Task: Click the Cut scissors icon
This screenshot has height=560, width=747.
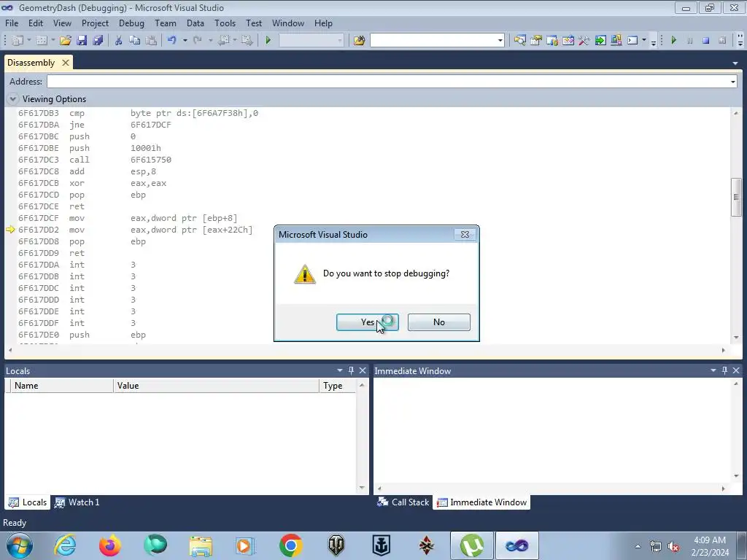Action: tap(119, 41)
